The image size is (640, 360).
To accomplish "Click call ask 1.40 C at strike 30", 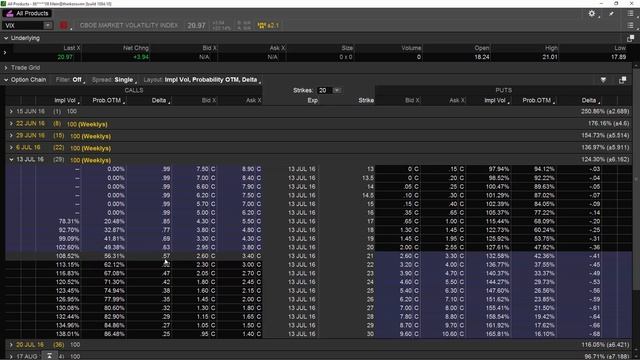I will click(x=251, y=334).
